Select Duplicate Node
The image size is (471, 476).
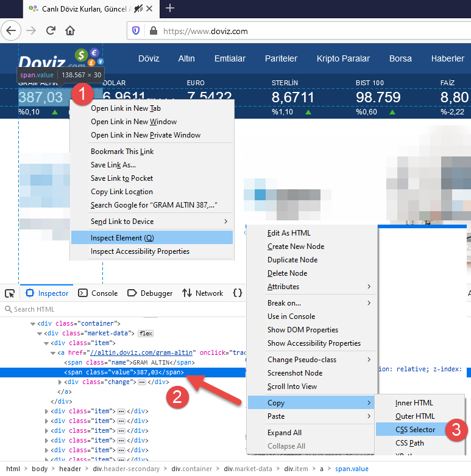[312, 259]
